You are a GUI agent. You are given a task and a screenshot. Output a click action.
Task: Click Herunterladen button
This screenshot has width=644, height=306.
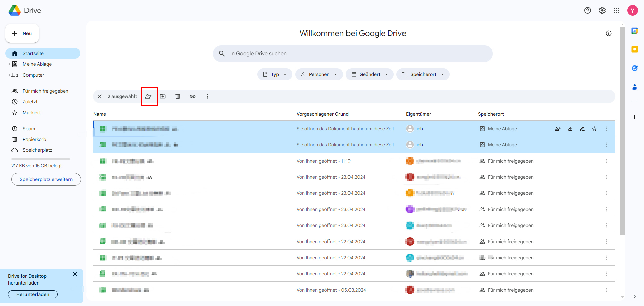[33, 294]
